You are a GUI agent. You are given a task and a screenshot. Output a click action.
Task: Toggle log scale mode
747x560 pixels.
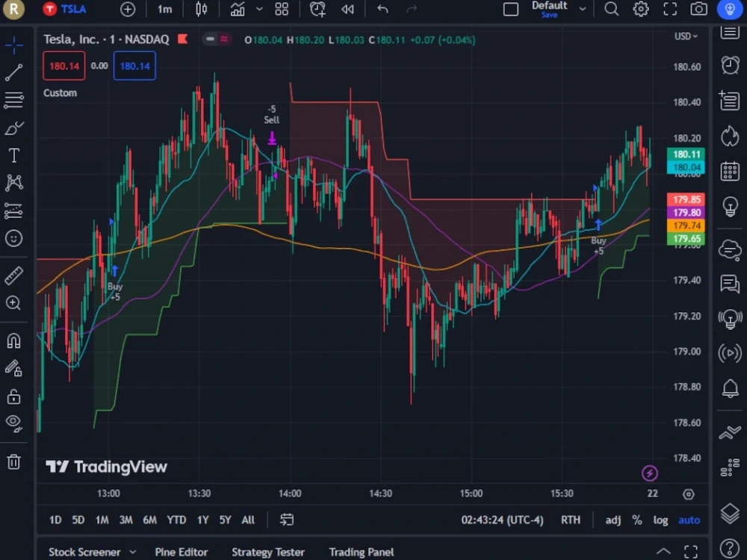[x=660, y=520]
